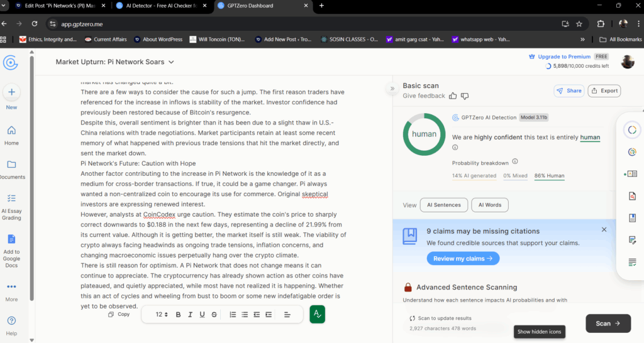This screenshot has height=343, width=644.
Task: Open Documents in the left sidebar
Action: (11, 169)
